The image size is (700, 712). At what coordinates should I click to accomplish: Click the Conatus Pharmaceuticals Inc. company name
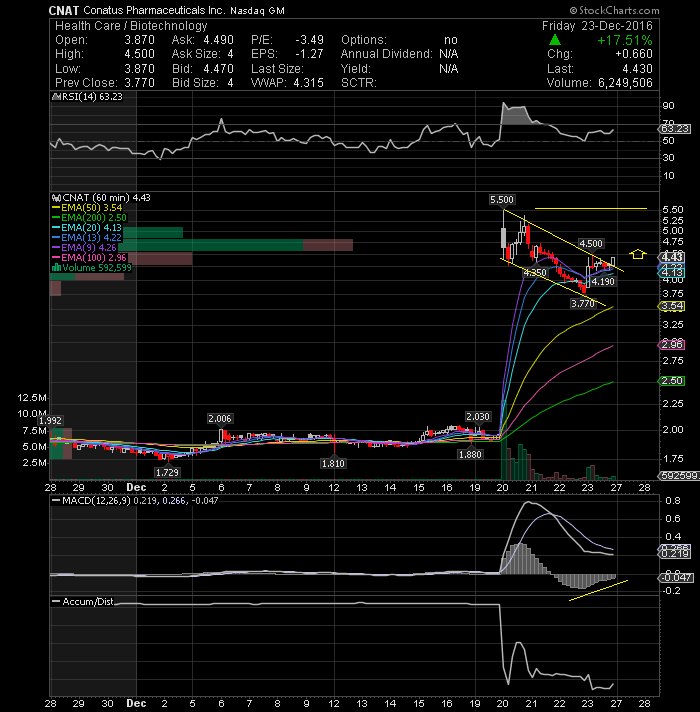click(x=154, y=10)
